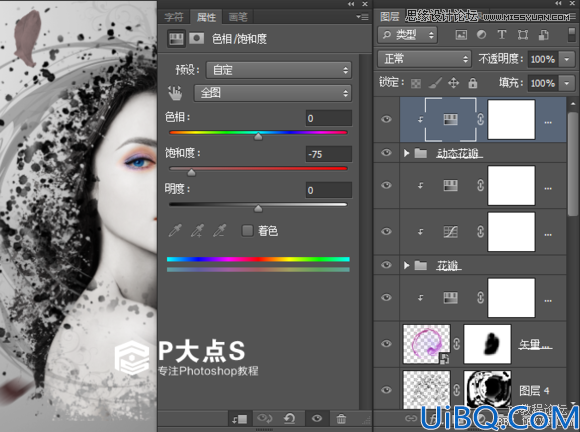The width and height of the screenshot is (580, 432).
Task: Select the first eyedropper tool
Action: [175, 230]
